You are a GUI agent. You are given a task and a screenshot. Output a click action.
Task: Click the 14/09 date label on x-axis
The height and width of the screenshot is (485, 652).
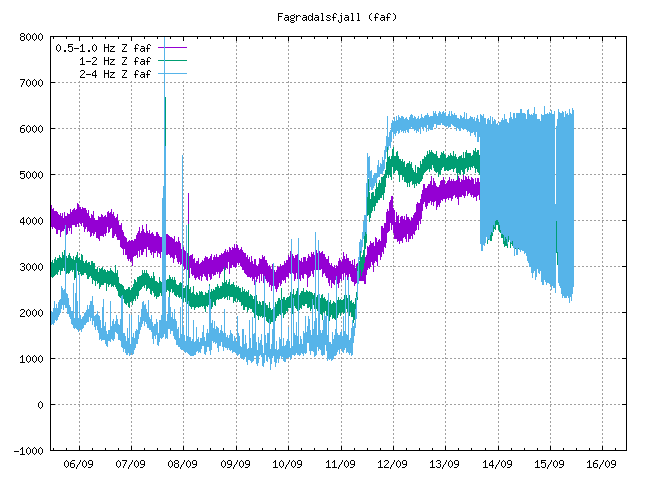coord(497,464)
